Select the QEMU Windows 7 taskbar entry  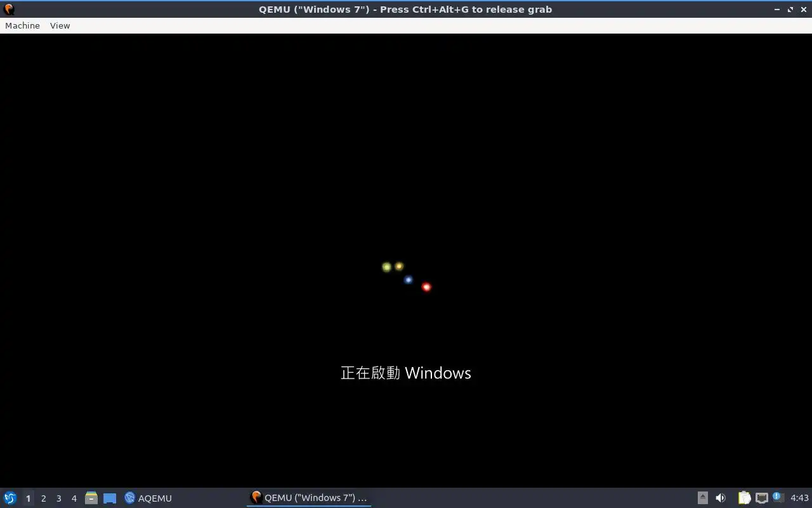pos(309,498)
